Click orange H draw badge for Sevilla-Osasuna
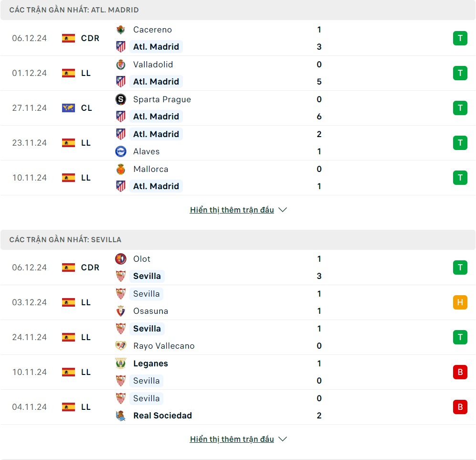 coord(460,302)
